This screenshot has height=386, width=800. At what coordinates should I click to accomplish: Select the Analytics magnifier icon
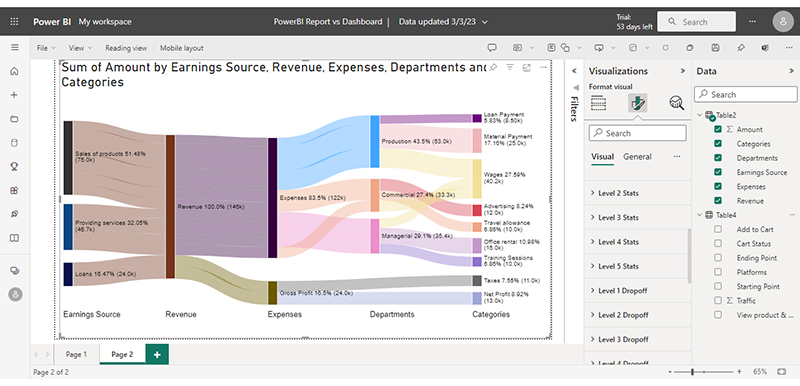click(677, 103)
